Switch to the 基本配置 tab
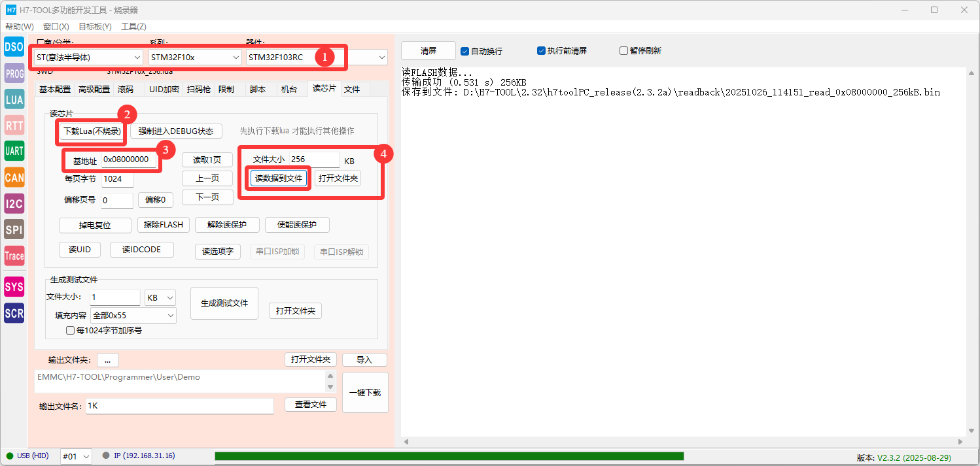The height and width of the screenshot is (466, 980). (x=55, y=90)
